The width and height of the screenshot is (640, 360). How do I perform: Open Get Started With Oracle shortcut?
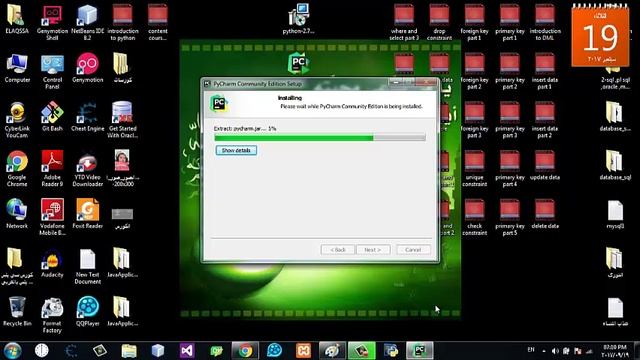click(x=122, y=120)
